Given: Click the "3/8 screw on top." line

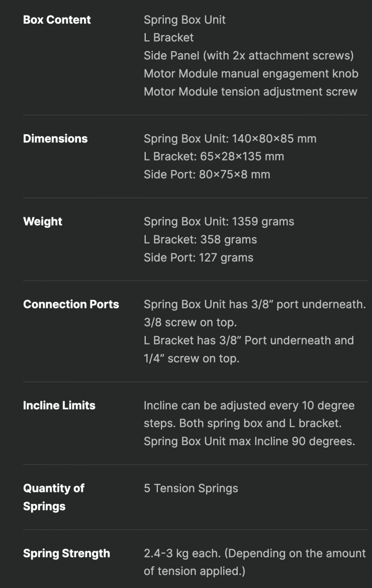Looking at the screenshot, I should 191,322.
